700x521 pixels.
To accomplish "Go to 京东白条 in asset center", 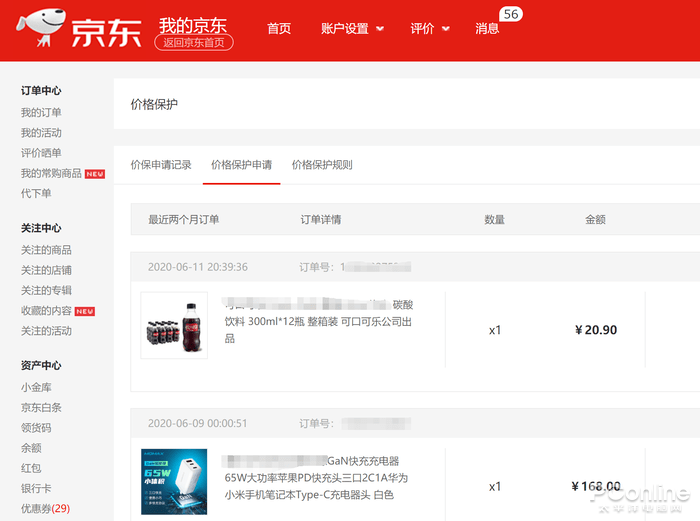I will point(41,408).
